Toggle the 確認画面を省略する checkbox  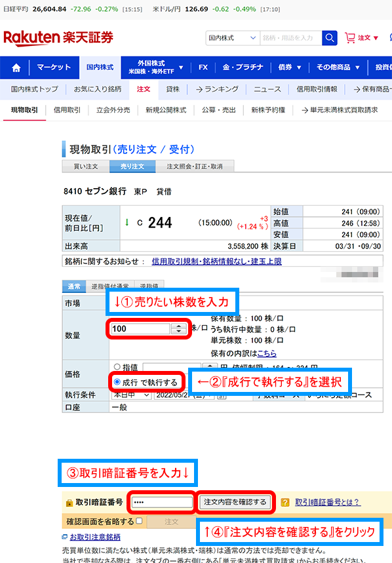(x=139, y=520)
